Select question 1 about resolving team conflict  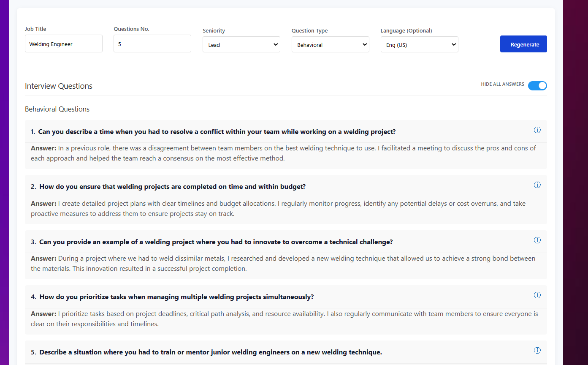213,132
